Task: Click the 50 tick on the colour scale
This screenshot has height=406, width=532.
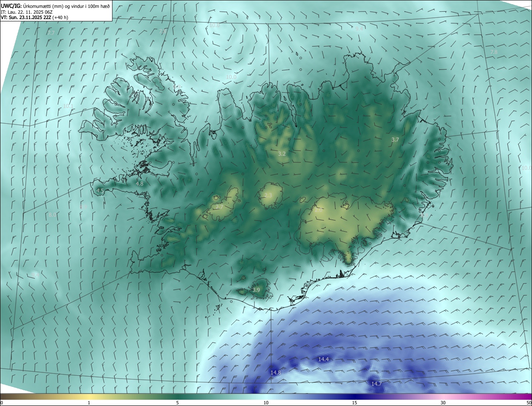Action: coord(528,403)
